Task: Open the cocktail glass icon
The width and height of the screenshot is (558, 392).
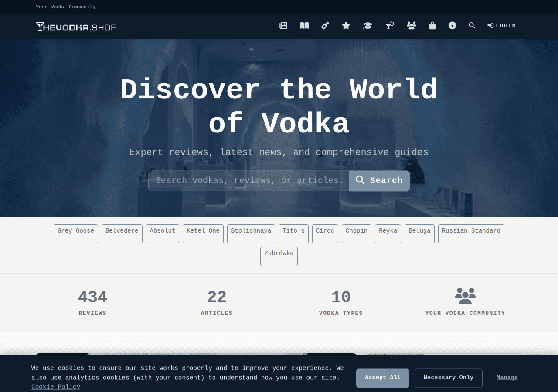Action: point(389,26)
